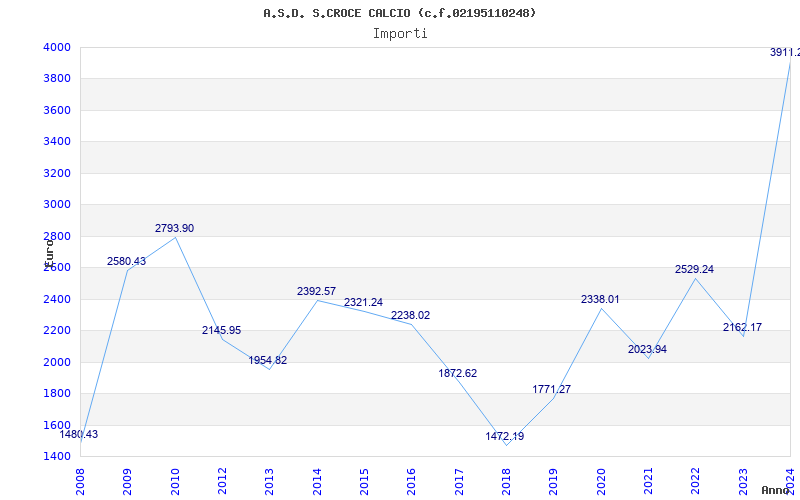This screenshot has height=500, width=800.
Task: Click the 2013 x-axis year label
Action: (269, 482)
